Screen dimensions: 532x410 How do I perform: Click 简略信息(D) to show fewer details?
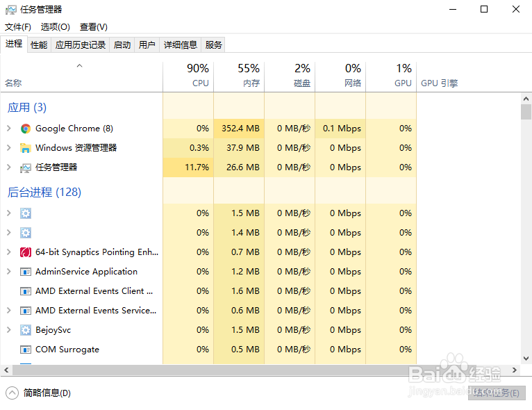47,393
